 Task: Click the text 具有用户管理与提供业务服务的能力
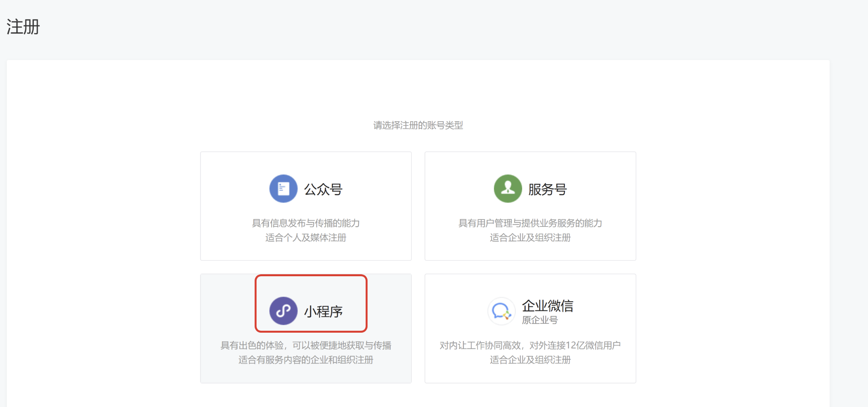[530, 223]
